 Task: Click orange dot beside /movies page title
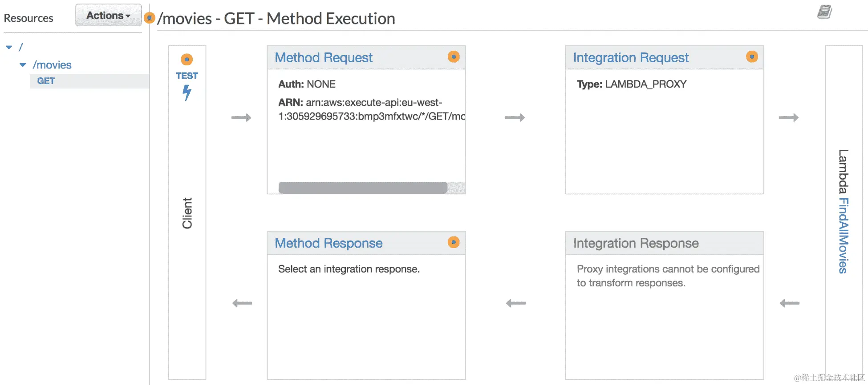[x=150, y=18]
